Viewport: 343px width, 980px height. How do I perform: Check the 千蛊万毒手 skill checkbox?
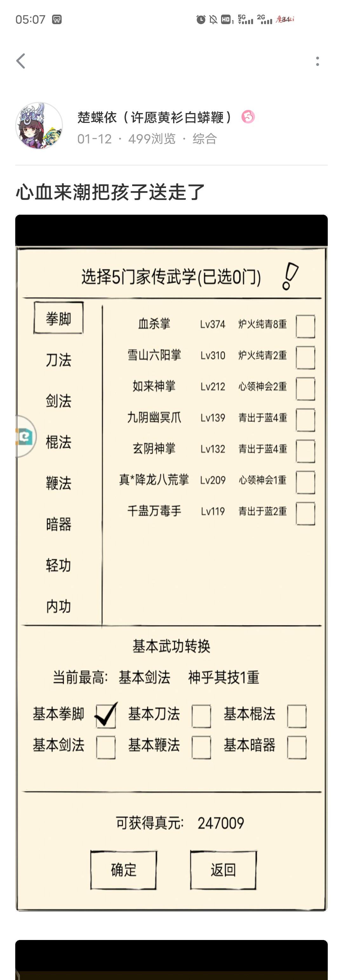click(305, 513)
